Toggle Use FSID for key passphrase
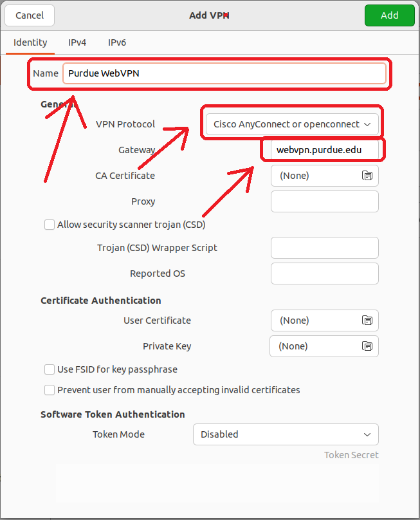 [x=50, y=369]
